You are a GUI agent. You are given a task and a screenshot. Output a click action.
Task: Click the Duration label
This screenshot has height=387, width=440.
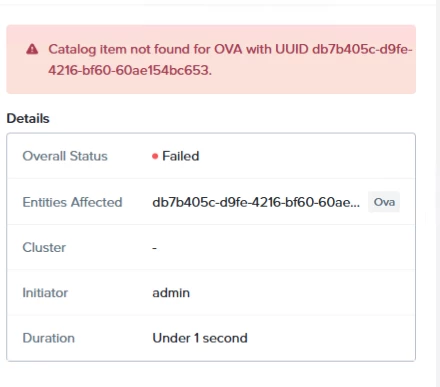[49, 338]
